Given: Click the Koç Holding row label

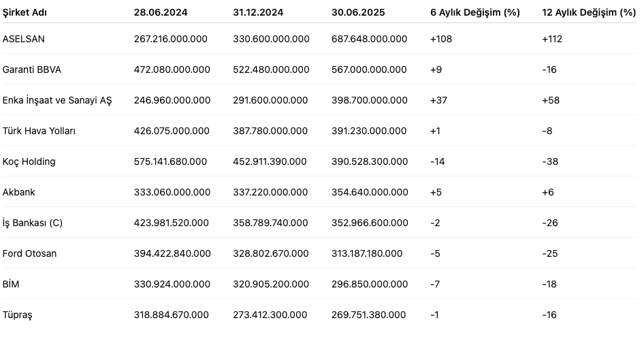Looking at the screenshot, I should pyautogui.click(x=29, y=161).
